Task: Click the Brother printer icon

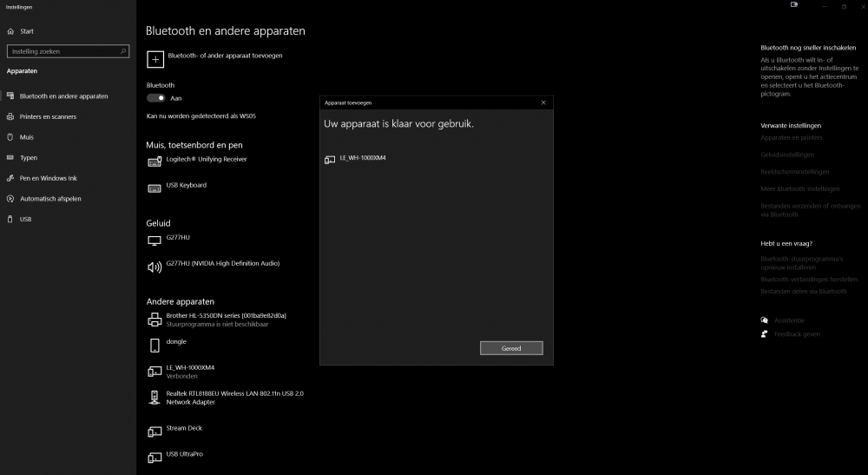Action: coord(155,320)
